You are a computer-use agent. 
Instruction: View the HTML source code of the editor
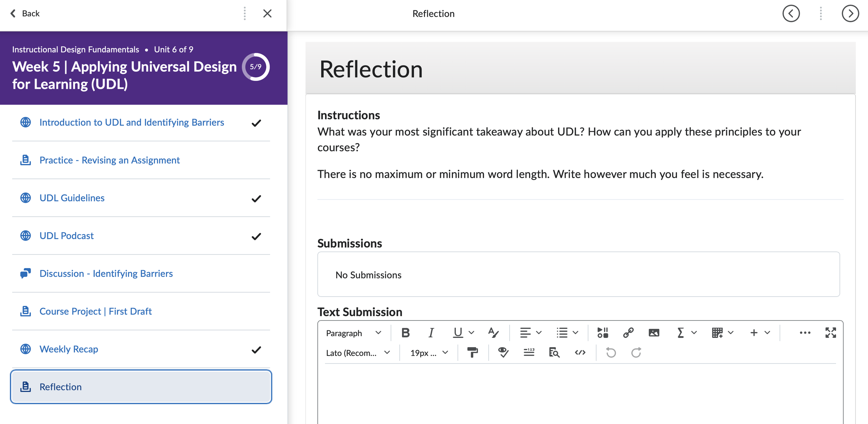tap(580, 352)
